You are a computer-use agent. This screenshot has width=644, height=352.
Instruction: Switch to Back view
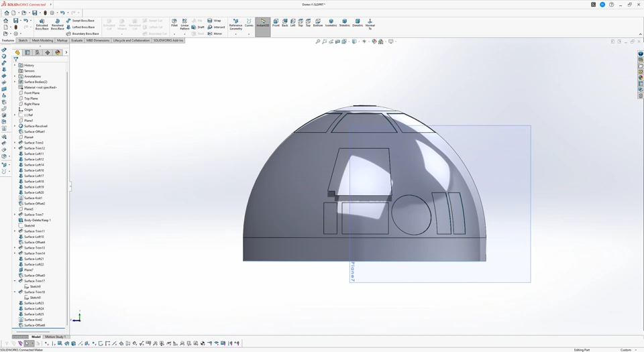[284, 23]
